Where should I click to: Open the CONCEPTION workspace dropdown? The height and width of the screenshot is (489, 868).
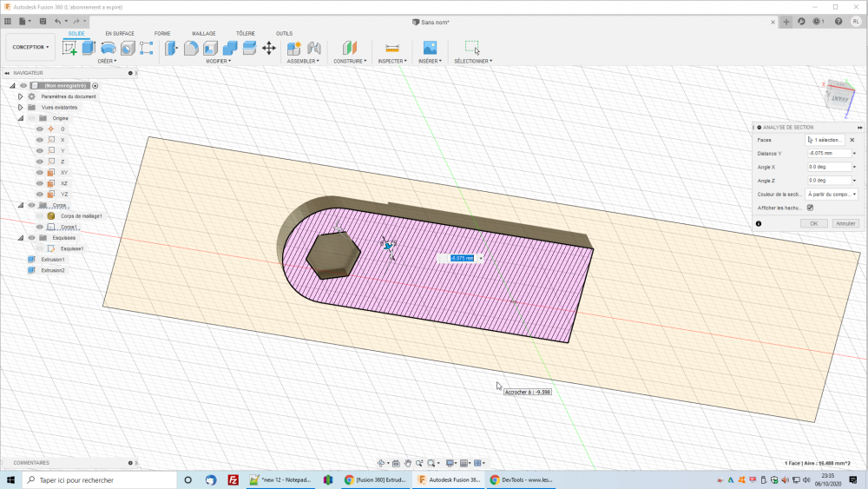click(31, 47)
